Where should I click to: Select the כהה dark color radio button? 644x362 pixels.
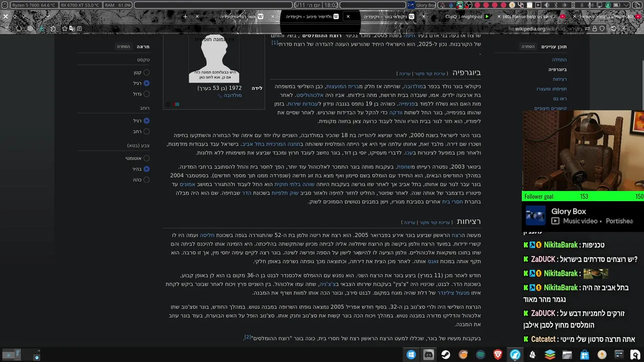(146, 179)
